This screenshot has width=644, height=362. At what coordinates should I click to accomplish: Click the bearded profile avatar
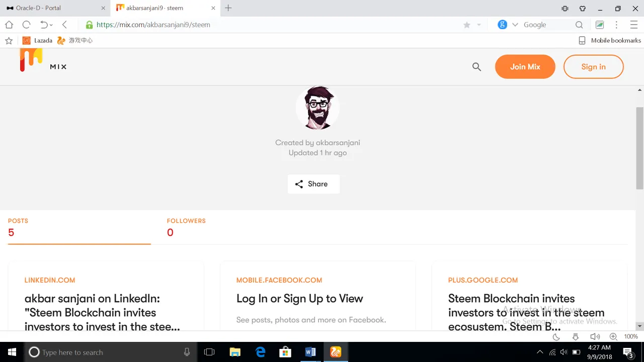[318, 108]
